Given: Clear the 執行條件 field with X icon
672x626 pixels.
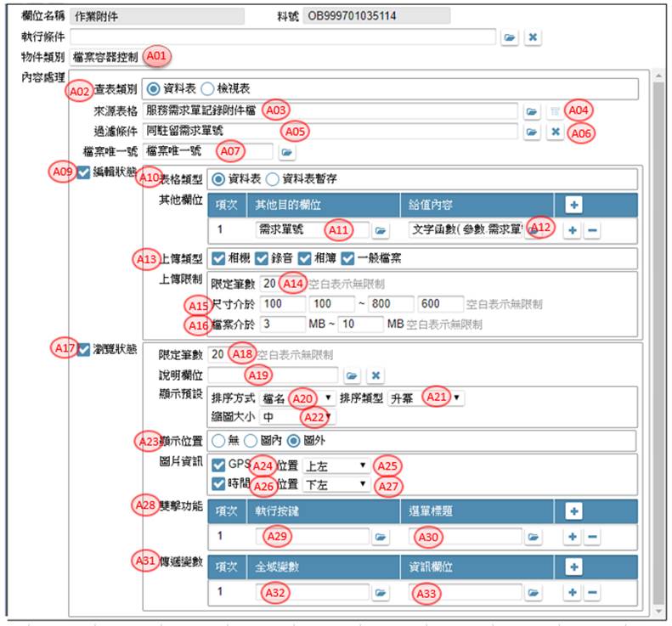Looking at the screenshot, I should click(x=533, y=37).
